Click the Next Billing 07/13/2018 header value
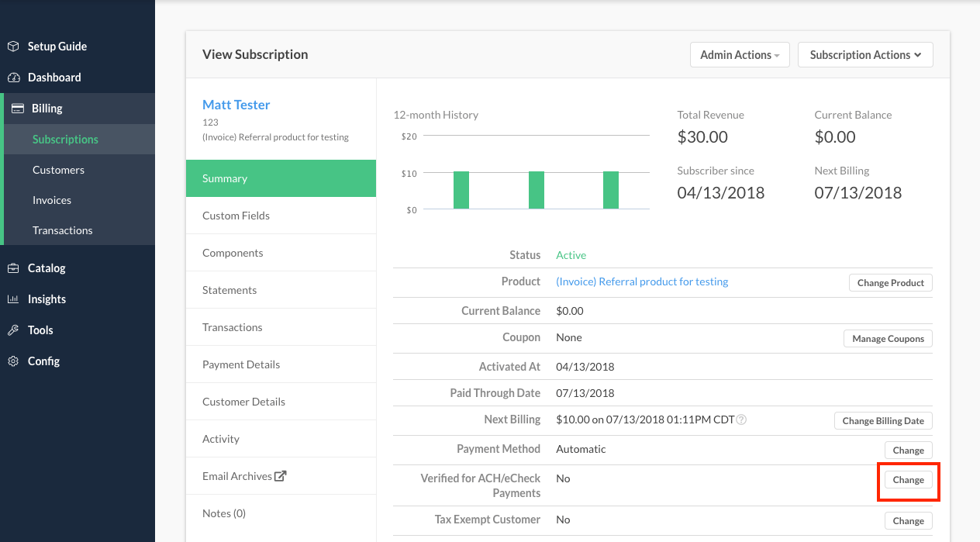 coord(858,193)
